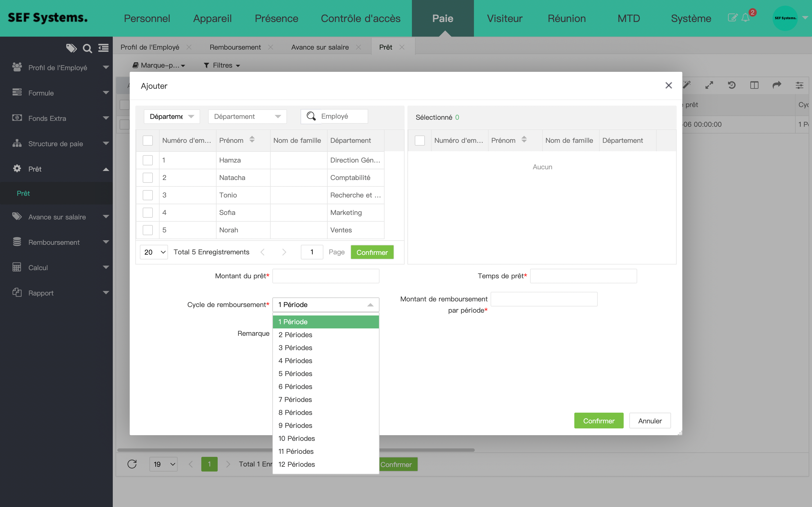Click the sidebar search magnifier icon
The width and height of the screenshot is (812, 507).
click(87, 48)
